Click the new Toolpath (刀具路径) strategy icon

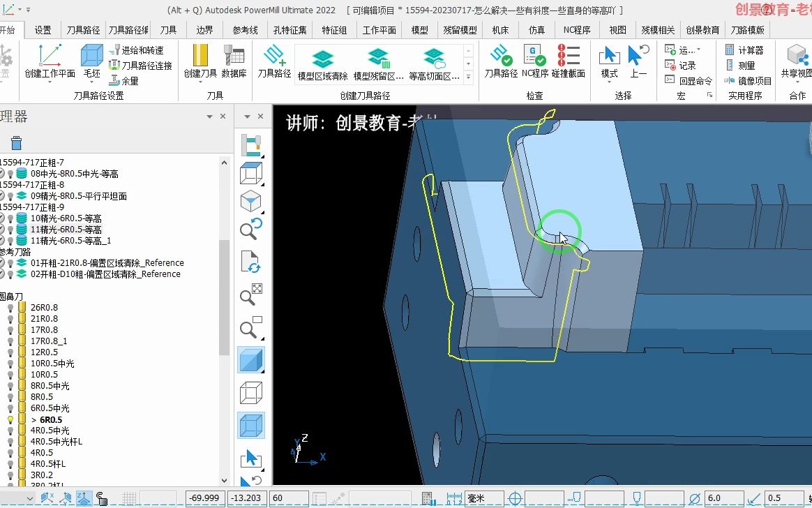[x=274, y=55]
